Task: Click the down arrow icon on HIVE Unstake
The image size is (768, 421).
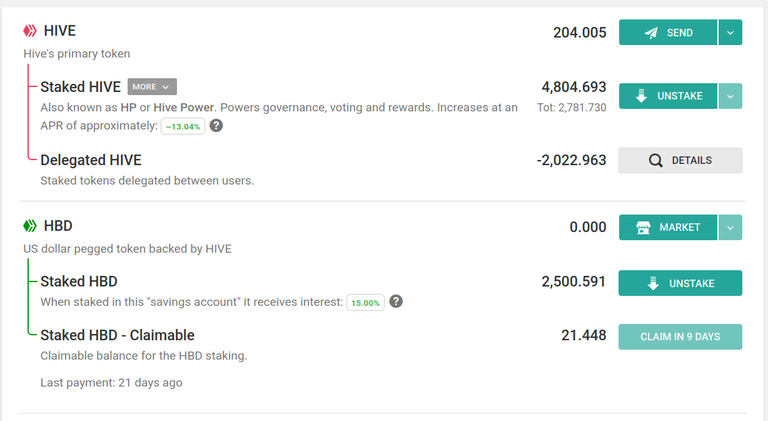Action: pyautogui.click(x=641, y=96)
